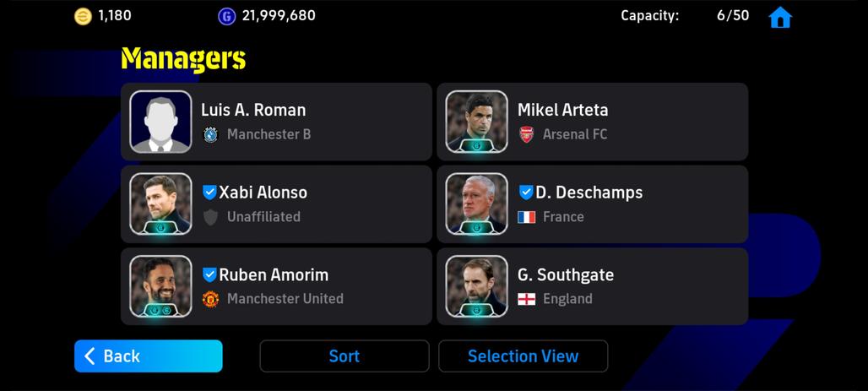The height and width of the screenshot is (391, 868).
Task: Toggle the checkmark beside Xabi Alonso
Action: 209,192
